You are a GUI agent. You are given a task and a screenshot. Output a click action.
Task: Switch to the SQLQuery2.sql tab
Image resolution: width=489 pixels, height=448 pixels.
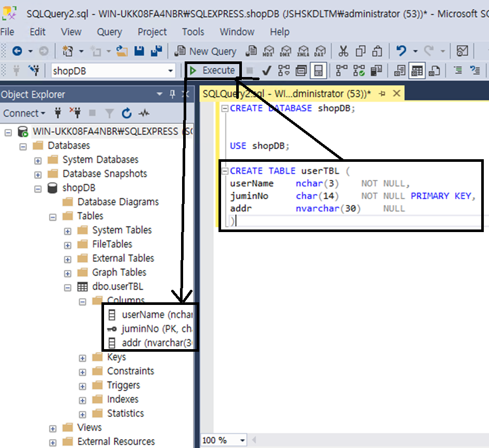point(286,94)
